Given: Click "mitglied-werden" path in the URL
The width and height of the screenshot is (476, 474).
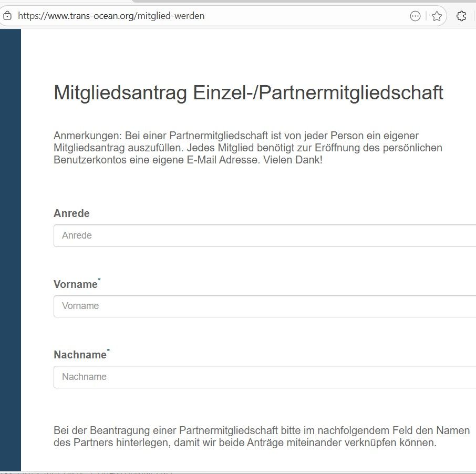Looking at the screenshot, I should click(171, 16).
